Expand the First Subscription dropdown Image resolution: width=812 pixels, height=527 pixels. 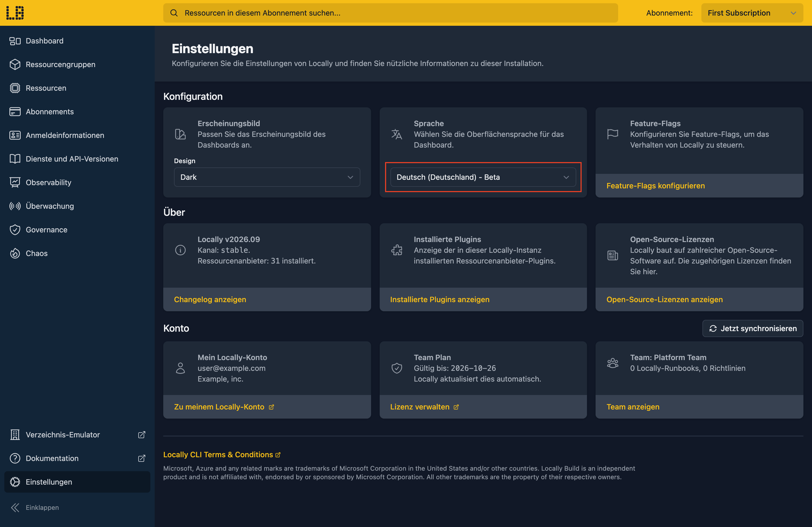752,13
